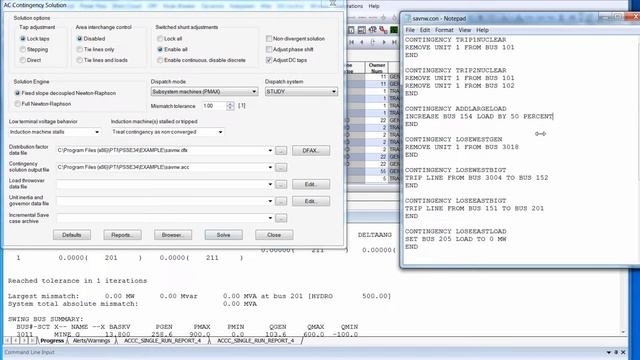640x360 pixels.
Task: Switch to Alerts/Warnings output tab
Action: point(91,341)
